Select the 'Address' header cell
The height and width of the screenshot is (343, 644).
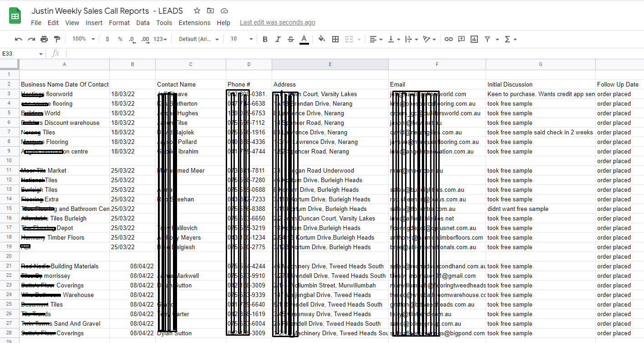point(330,84)
